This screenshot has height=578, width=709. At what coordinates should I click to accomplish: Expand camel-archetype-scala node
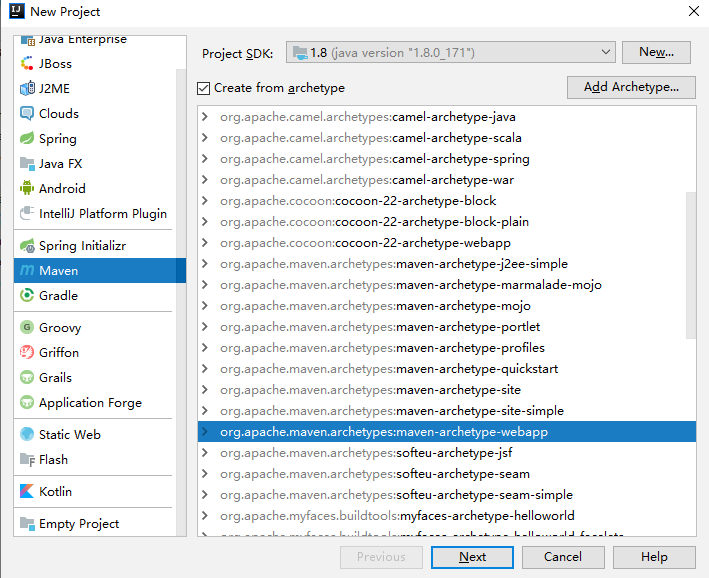(x=205, y=137)
